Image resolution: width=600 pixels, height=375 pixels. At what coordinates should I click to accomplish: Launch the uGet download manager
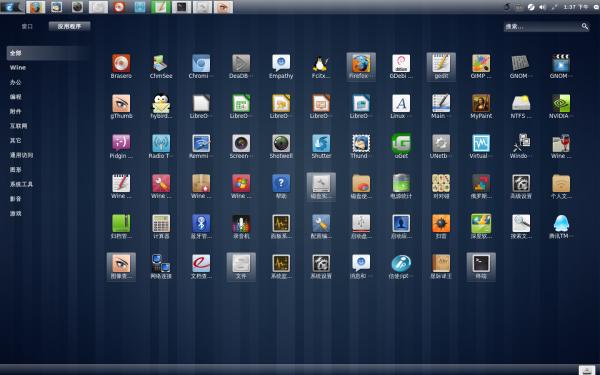(401, 147)
